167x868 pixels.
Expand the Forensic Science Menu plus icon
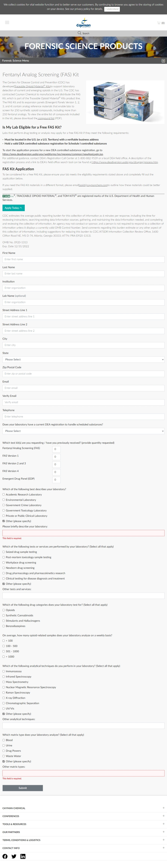pyautogui.click(x=163, y=61)
